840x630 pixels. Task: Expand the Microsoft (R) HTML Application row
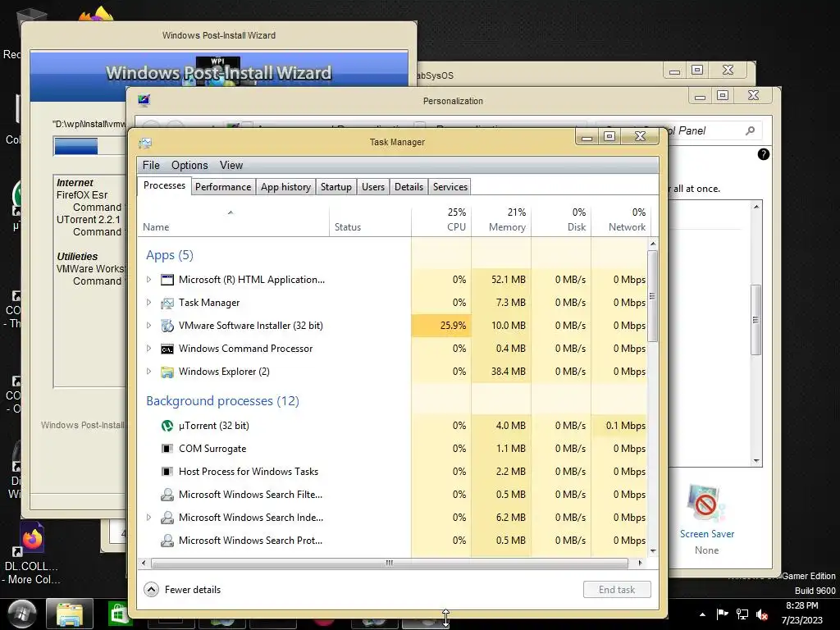pyautogui.click(x=149, y=279)
